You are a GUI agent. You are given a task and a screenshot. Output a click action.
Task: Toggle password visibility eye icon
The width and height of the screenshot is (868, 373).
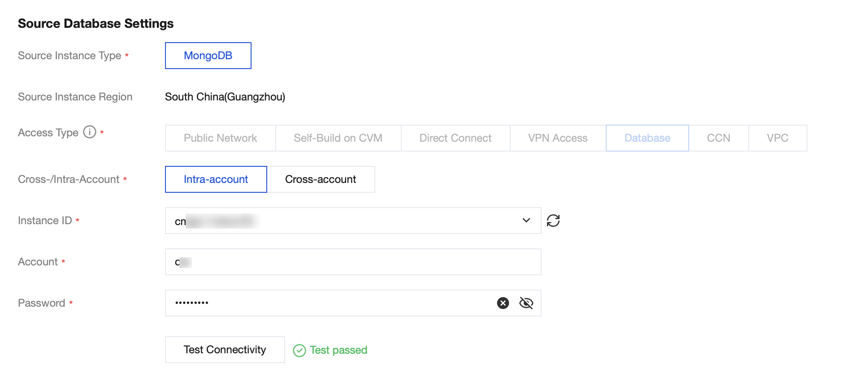coord(526,303)
